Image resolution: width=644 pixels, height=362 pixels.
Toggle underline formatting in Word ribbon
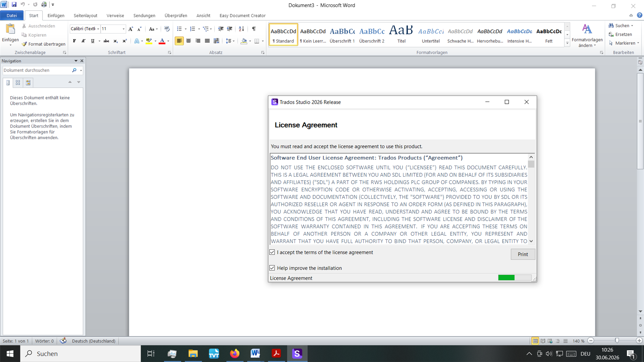93,41
